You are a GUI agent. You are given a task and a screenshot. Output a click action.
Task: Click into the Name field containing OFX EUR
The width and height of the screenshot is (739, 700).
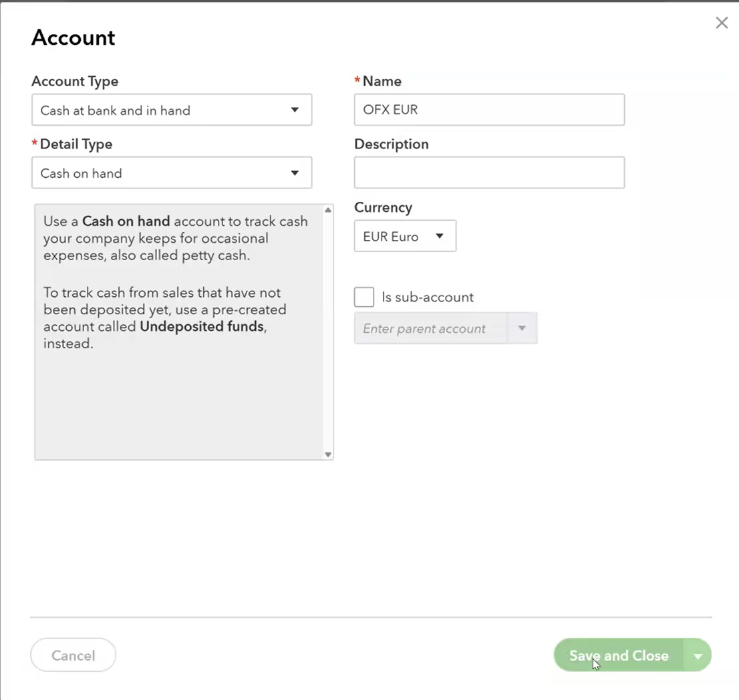tap(489, 110)
